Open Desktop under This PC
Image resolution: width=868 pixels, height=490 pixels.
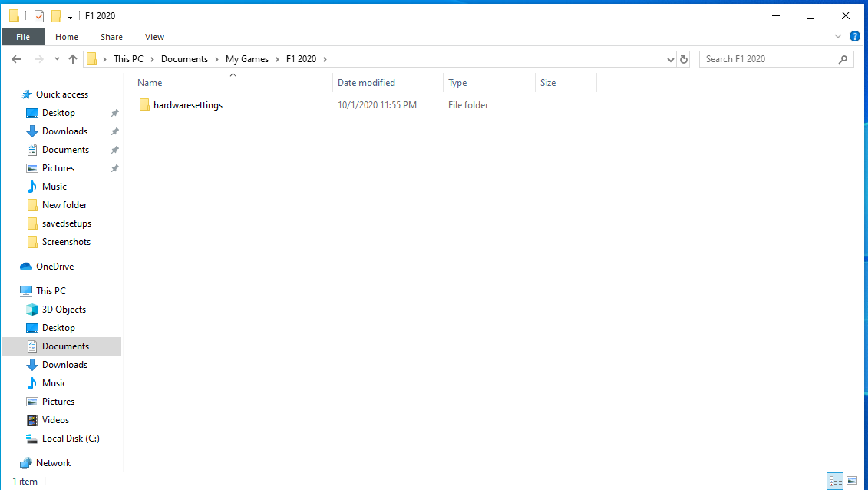tap(58, 328)
